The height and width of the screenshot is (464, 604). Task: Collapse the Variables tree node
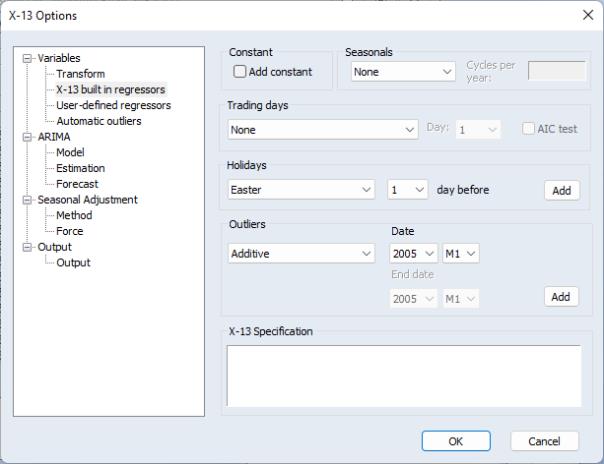pos(27,59)
